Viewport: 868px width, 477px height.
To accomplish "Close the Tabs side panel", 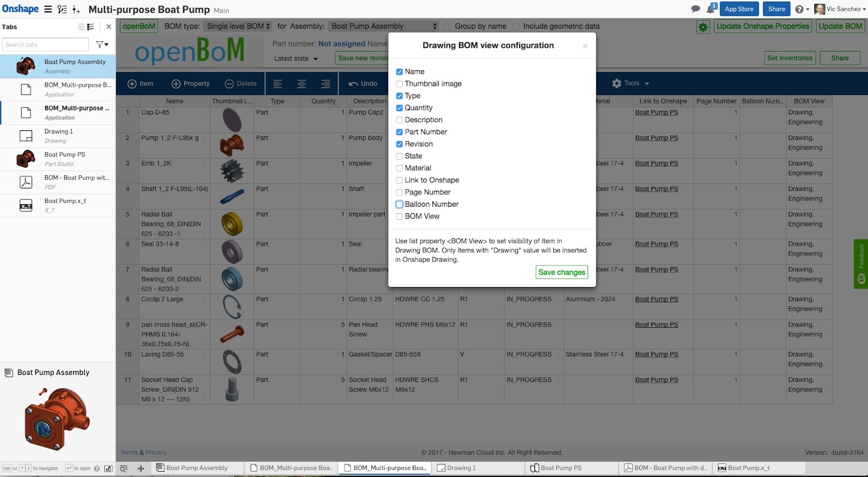I will 108,27.
